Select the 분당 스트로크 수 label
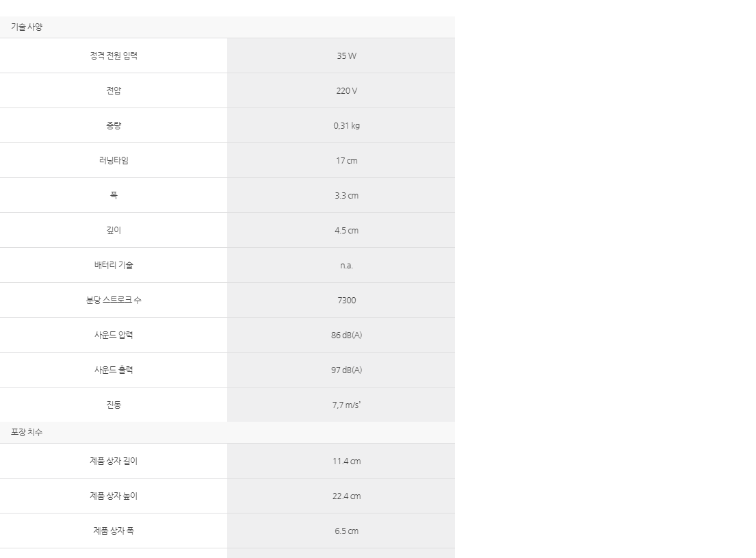This screenshot has width=756, height=558. [x=114, y=300]
